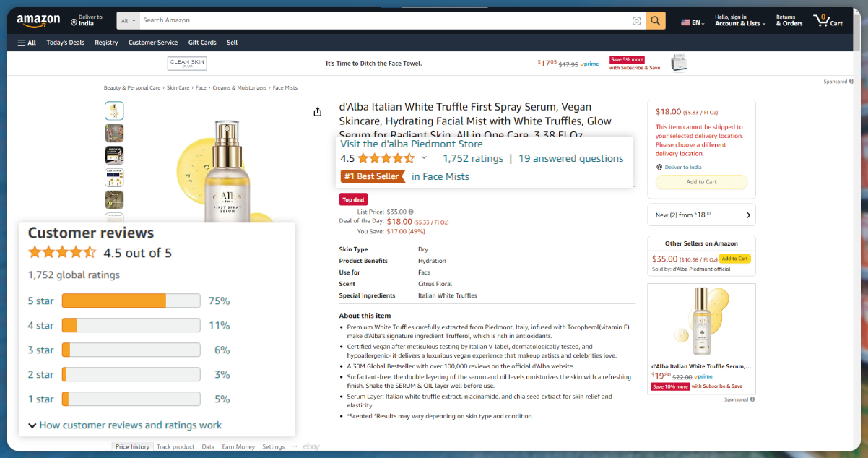Switch to the Price history tab
868x458 pixels.
(133, 446)
